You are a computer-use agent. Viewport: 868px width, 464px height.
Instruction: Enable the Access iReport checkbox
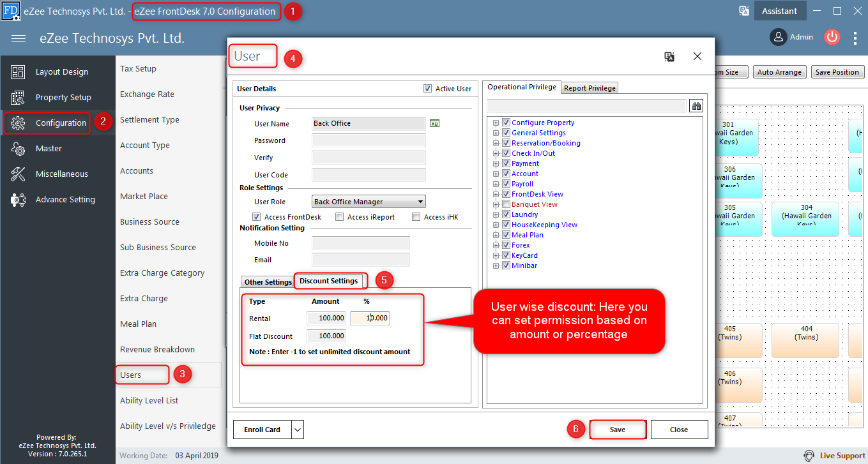(339, 217)
